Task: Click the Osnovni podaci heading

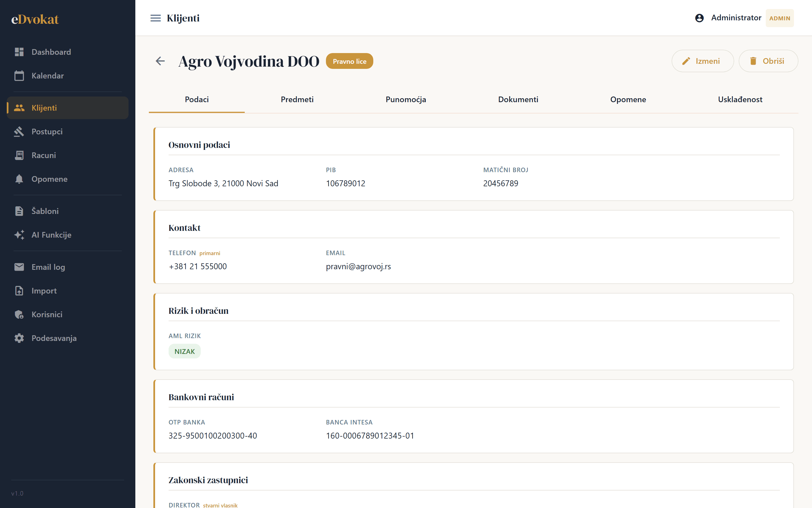Action: (199, 145)
